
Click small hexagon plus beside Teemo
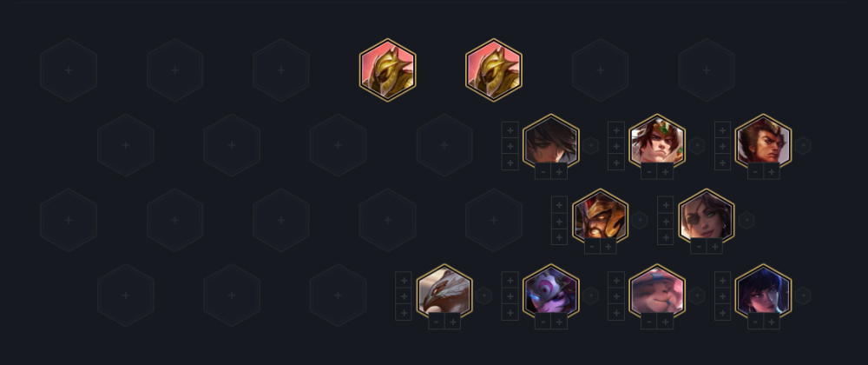click(x=697, y=295)
